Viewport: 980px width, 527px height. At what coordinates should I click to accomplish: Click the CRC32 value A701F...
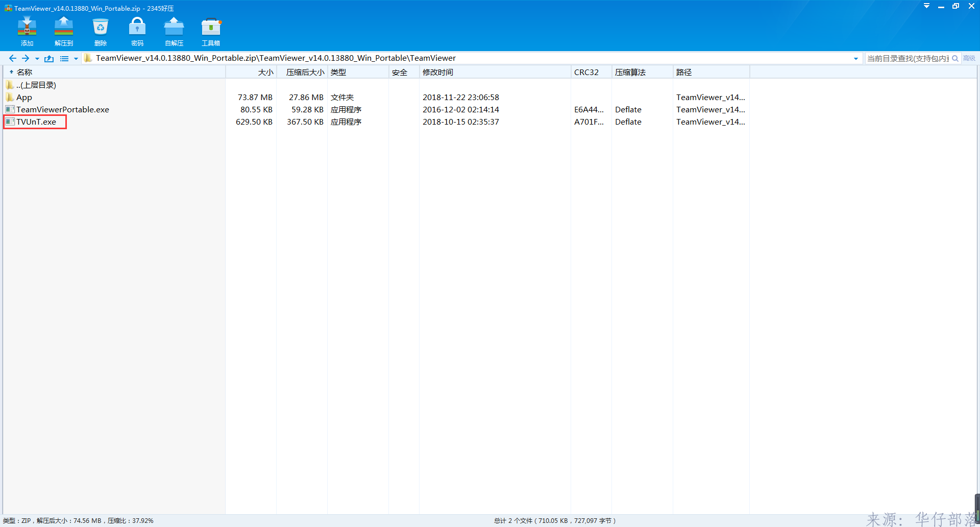(589, 122)
